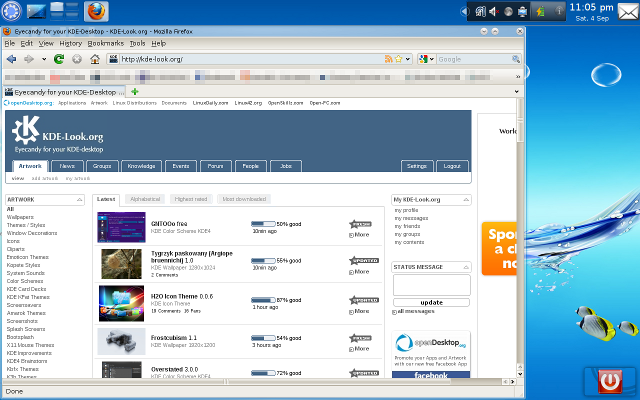Expand hidden system tray icons arrow
The height and width of the screenshot is (400, 640).
pos(464,11)
